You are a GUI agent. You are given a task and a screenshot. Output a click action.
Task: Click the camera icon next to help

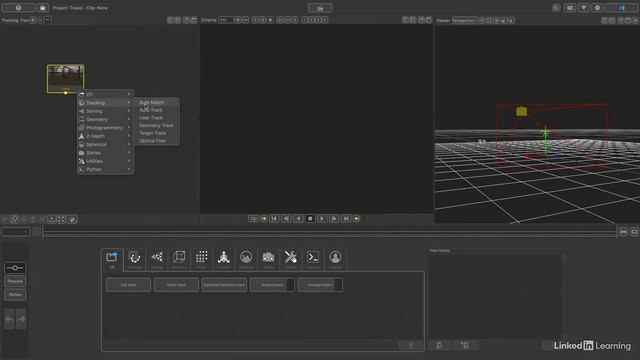(x=43, y=8)
